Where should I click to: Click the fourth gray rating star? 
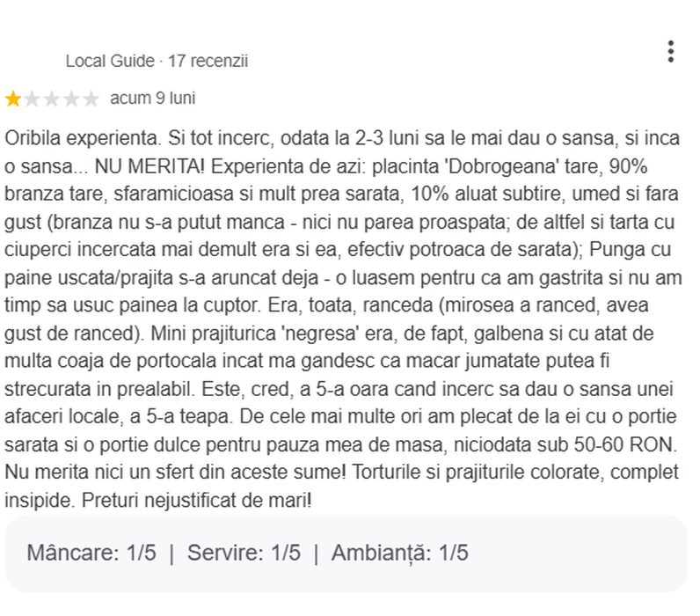[71, 99]
